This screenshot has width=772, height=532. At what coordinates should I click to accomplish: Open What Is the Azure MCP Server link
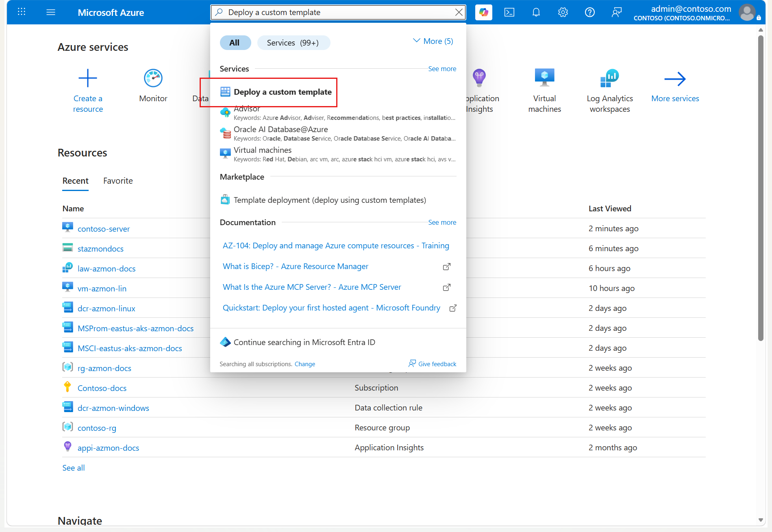[312, 287]
